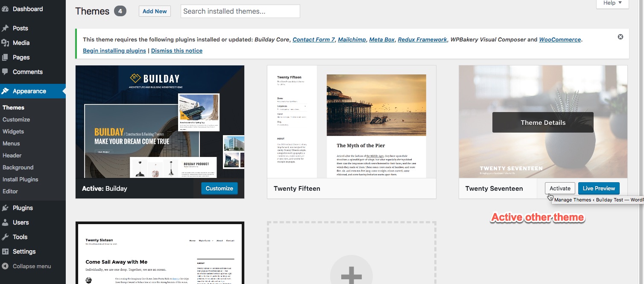Open the Background submenu item
Viewport: 644px width, 284px height.
(18, 167)
